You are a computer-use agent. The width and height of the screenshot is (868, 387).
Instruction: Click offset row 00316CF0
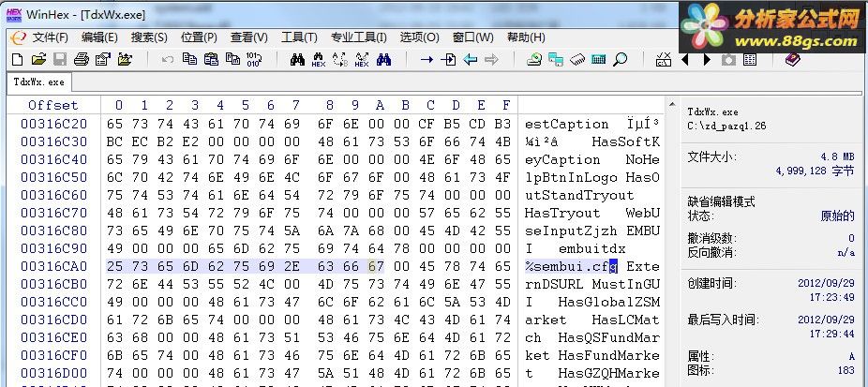tap(53, 355)
